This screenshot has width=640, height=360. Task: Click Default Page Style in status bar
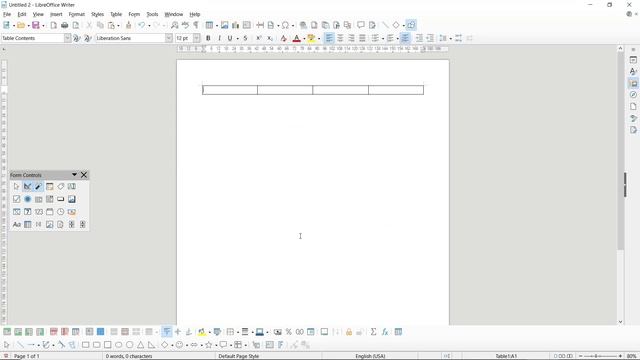[239, 356]
